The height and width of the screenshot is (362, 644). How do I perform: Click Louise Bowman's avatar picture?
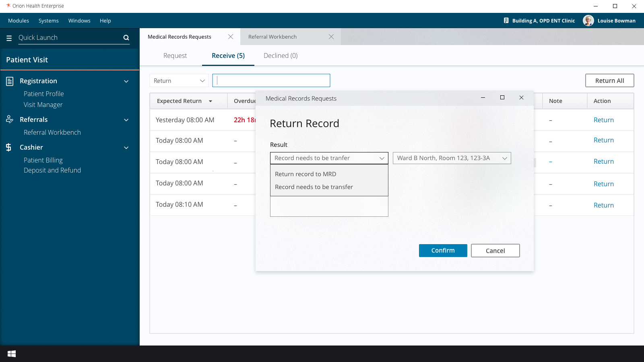(588, 21)
